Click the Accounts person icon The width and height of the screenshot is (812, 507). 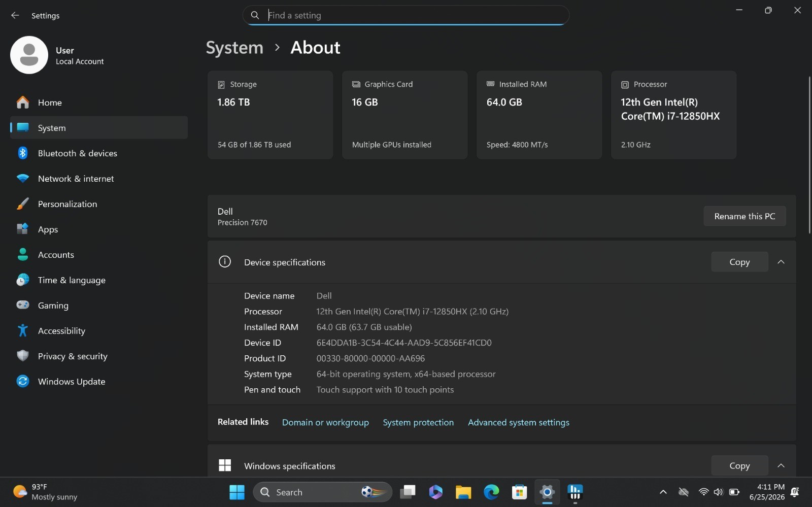(22, 254)
